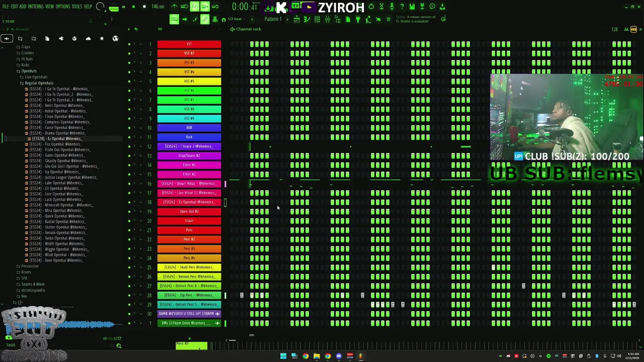Click the browser files page icon

[47, 39]
